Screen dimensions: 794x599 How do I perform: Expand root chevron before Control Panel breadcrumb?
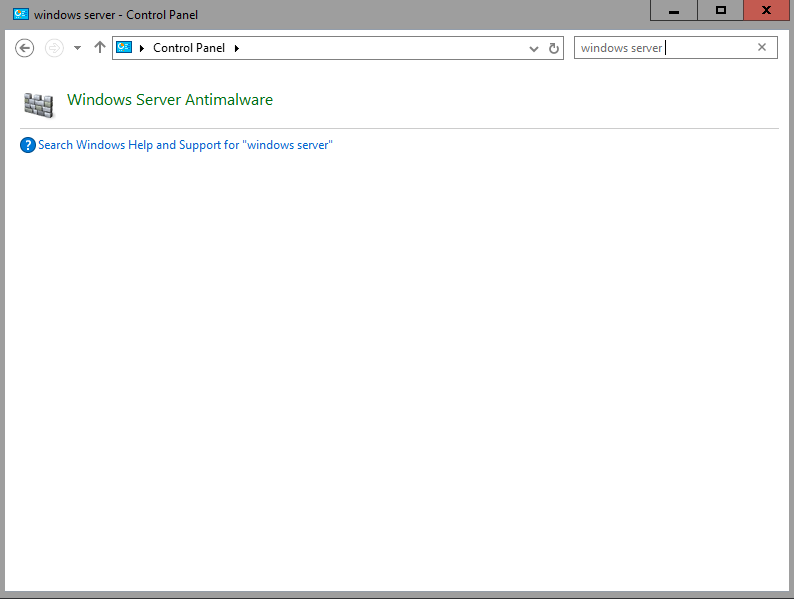point(142,48)
